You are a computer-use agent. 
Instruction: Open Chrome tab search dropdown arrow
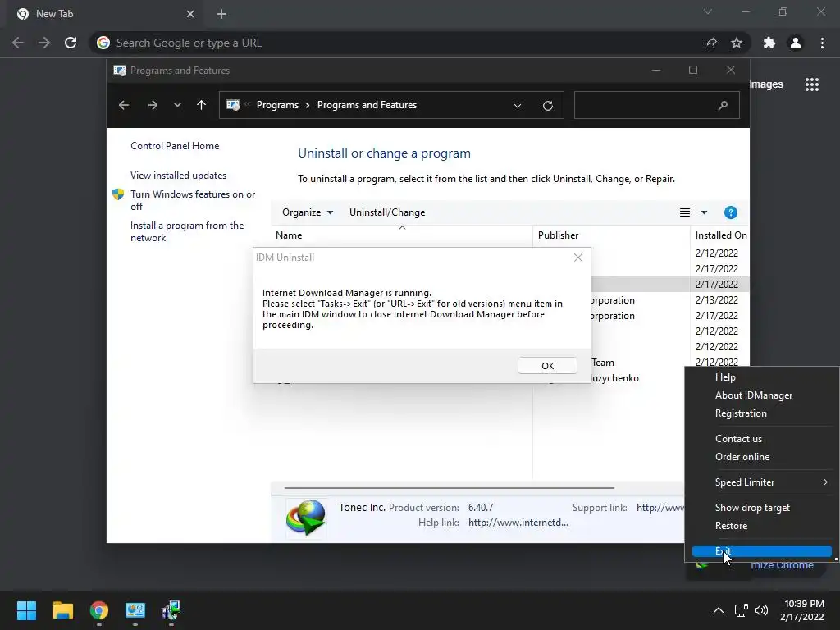[x=708, y=11]
